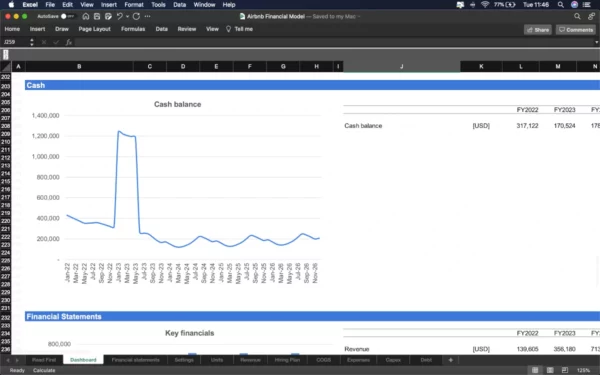Image resolution: width=600 pixels, height=375 pixels.
Task: Click the coauthoring share icon at far right
Action: (x=592, y=16)
